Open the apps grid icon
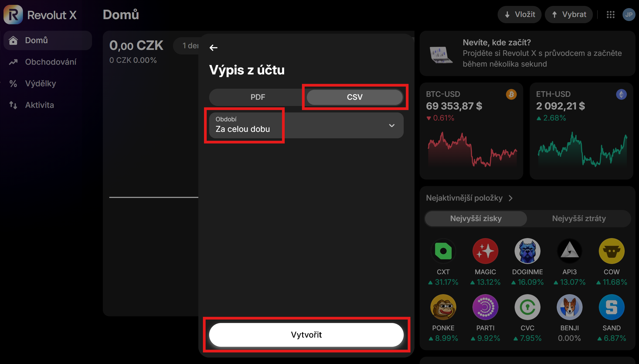The image size is (639, 364). [610, 15]
